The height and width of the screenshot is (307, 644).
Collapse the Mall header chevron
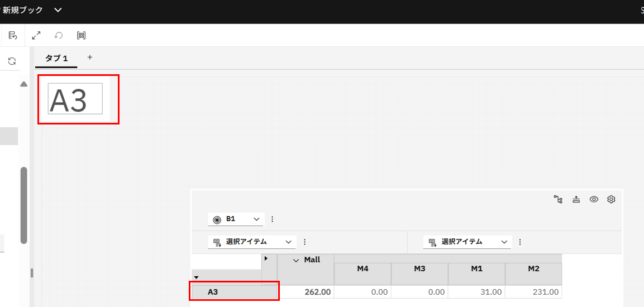tap(296, 260)
